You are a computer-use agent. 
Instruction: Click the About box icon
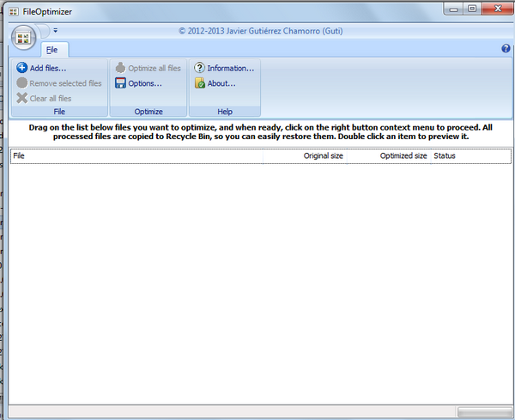click(x=200, y=83)
